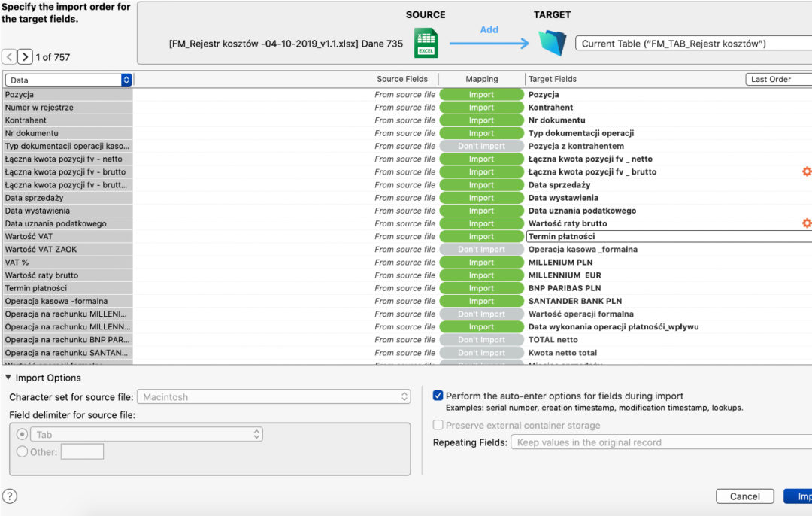Select target field Data uznania podatkowego
The image size is (812, 516).
[582, 211]
